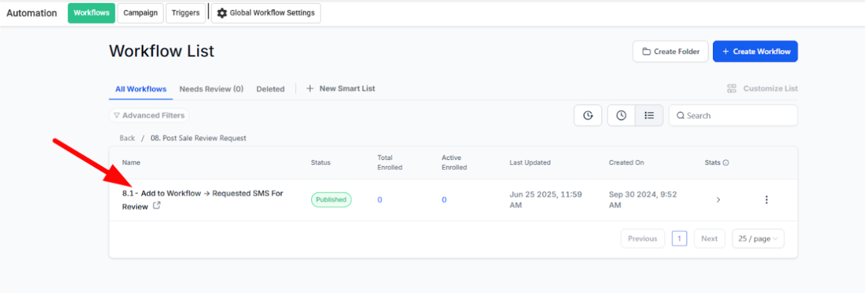
Task: Open three-dot menu for workflow 8.1
Action: click(x=766, y=200)
